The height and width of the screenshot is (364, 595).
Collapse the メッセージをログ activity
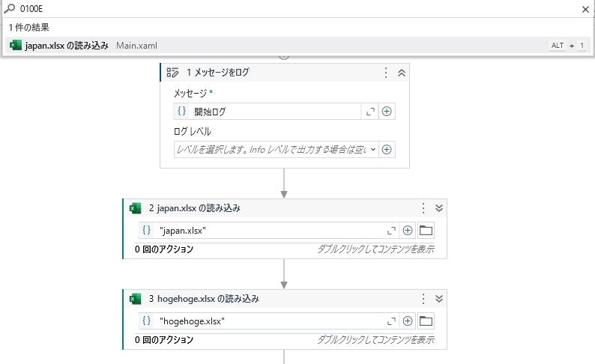pyautogui.click(x=402, y=73)
